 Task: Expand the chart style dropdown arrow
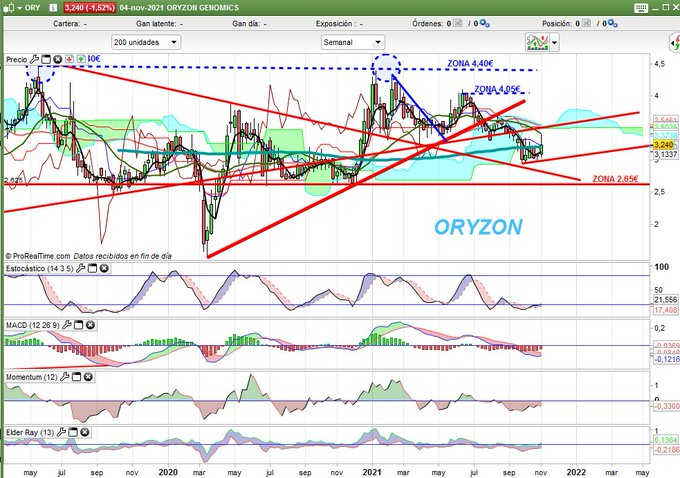(x=554, y=43)
